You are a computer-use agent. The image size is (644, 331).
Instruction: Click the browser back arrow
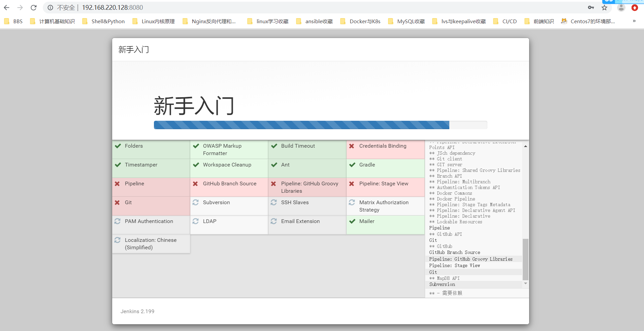pyautogui.click(x=7, y=7)
